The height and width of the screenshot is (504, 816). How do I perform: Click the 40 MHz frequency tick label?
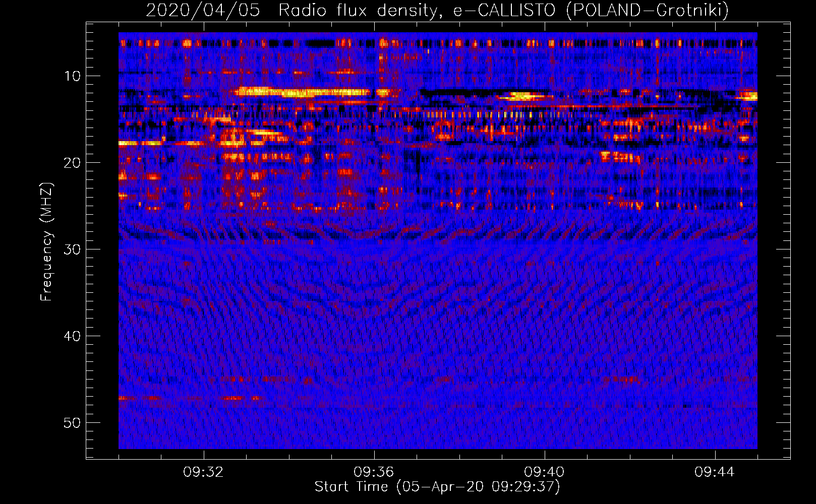pyautogui.click(x=73, y=336)
